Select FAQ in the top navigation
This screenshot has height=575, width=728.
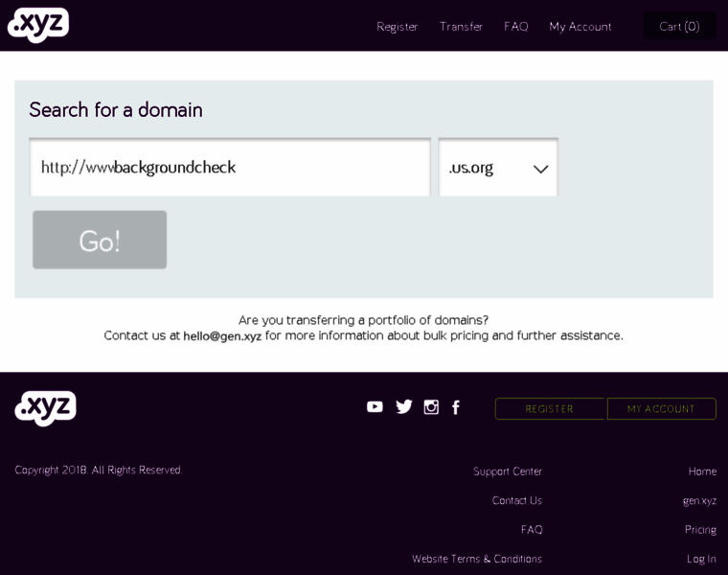click(x=516, y=27)
